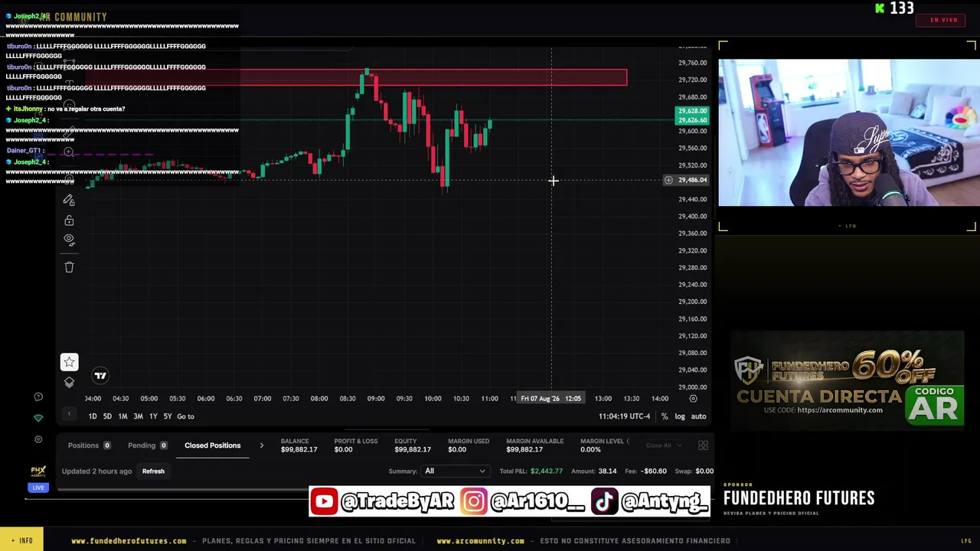Click the "Updated 2 hours ago" text
Viewport: 980px width, 551px height.
point(97,471)
